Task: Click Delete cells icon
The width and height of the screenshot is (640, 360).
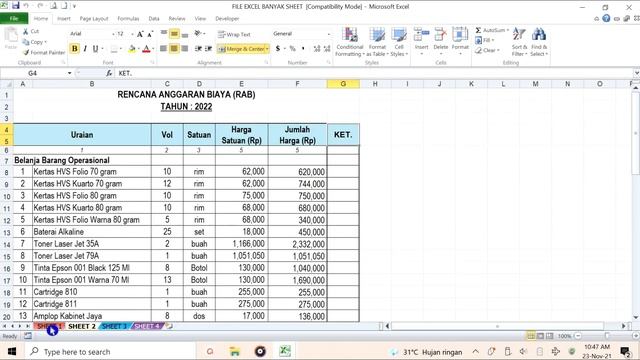Action: pos(440,35)
